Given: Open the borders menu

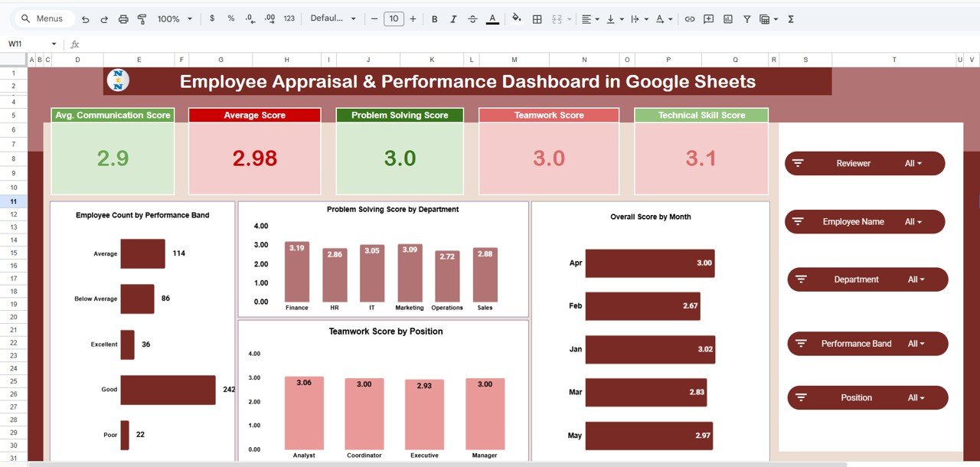Looking at the screenshot, I should tap(537, 18).
